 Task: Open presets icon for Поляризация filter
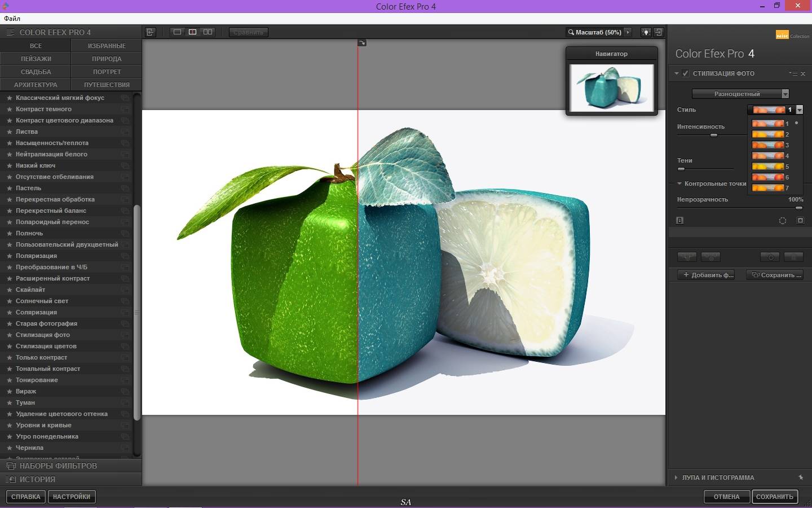coord(125,256)
